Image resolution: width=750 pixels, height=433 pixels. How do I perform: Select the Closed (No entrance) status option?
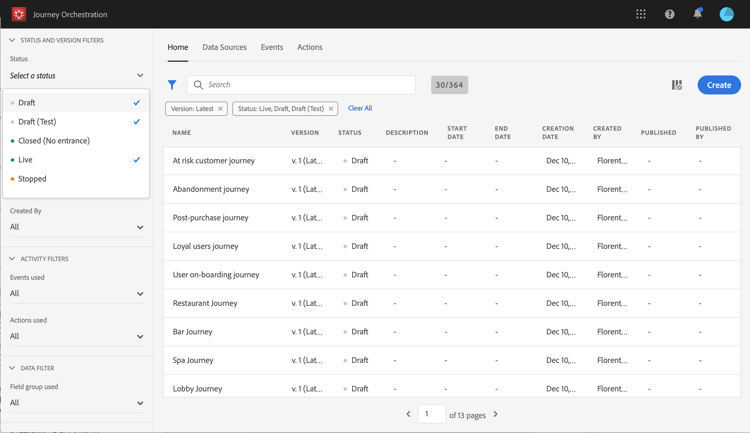[54, 141]
